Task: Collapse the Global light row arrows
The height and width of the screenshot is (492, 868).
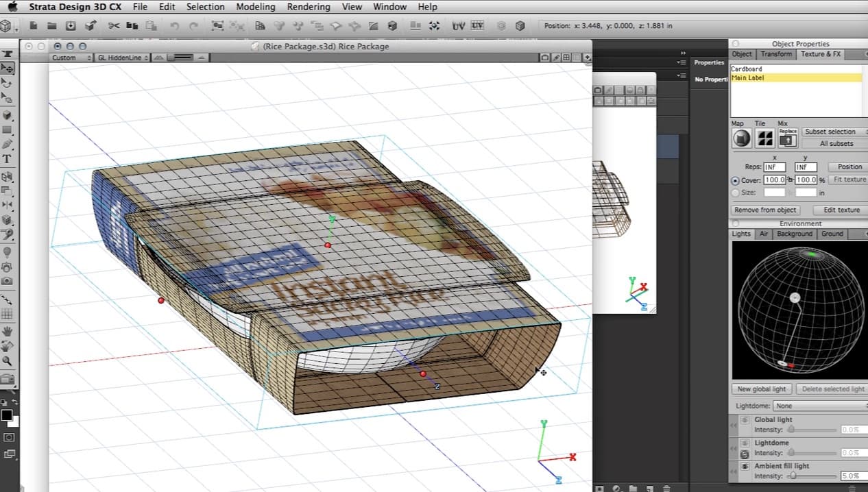Action: pos(734,425)
